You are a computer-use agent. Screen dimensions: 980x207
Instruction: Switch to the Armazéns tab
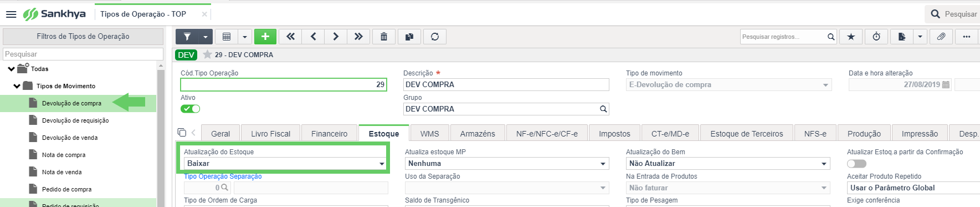[x=478, y=134]
